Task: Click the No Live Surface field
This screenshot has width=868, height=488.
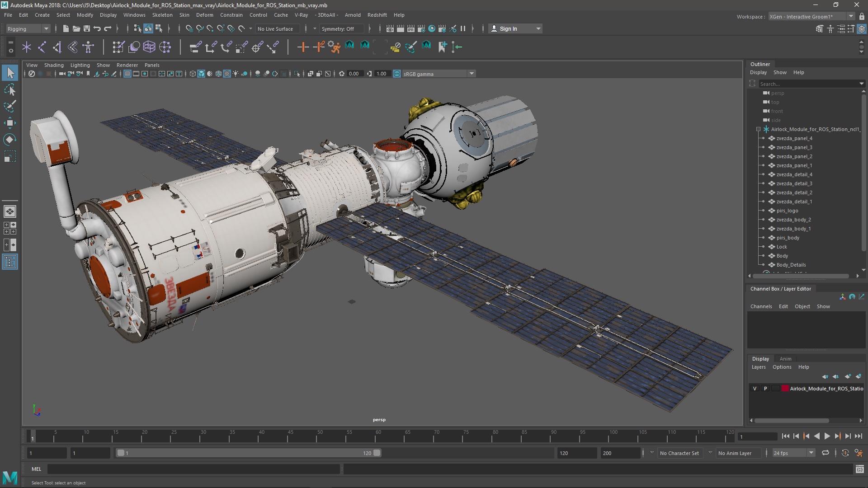Action: pos(278,28)
